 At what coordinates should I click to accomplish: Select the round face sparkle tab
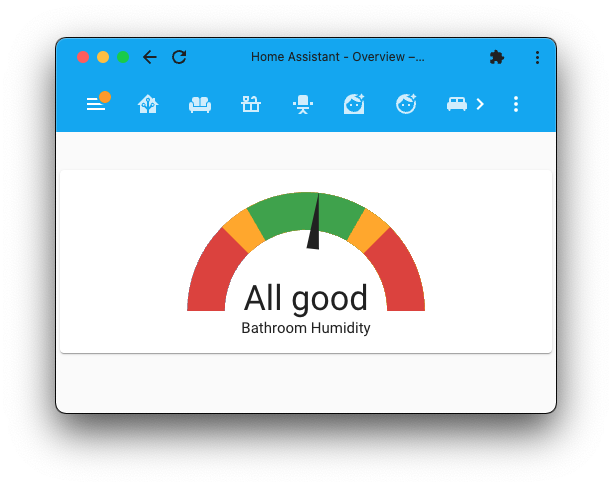405,104
